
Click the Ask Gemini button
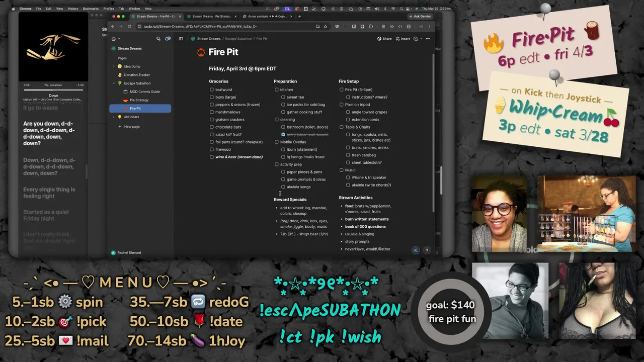point(421,16)
